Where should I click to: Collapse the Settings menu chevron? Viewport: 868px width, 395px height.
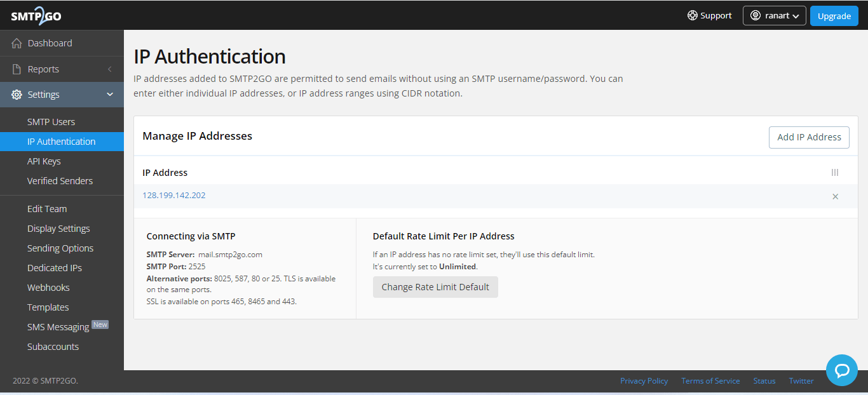110,95
